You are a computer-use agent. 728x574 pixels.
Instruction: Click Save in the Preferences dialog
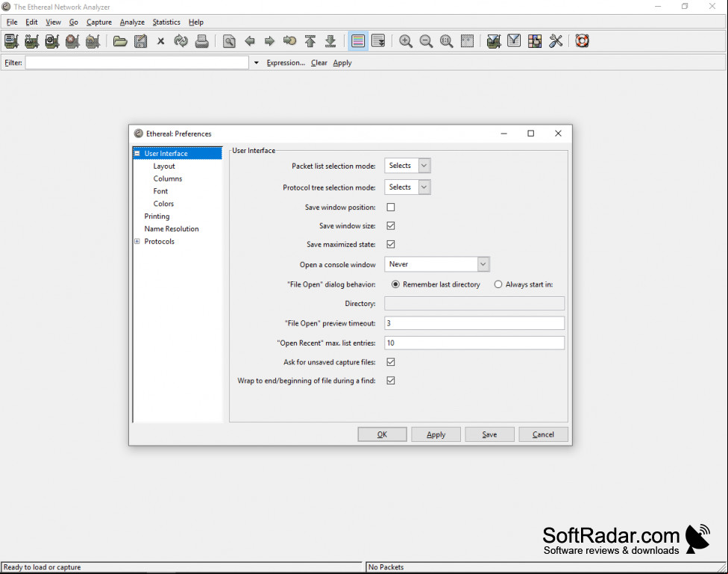coord(489,434)
